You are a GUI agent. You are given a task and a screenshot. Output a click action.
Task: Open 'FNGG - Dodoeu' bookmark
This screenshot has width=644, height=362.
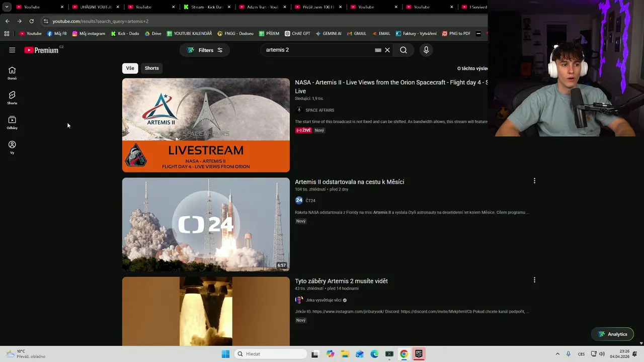(x=235, y=34)
